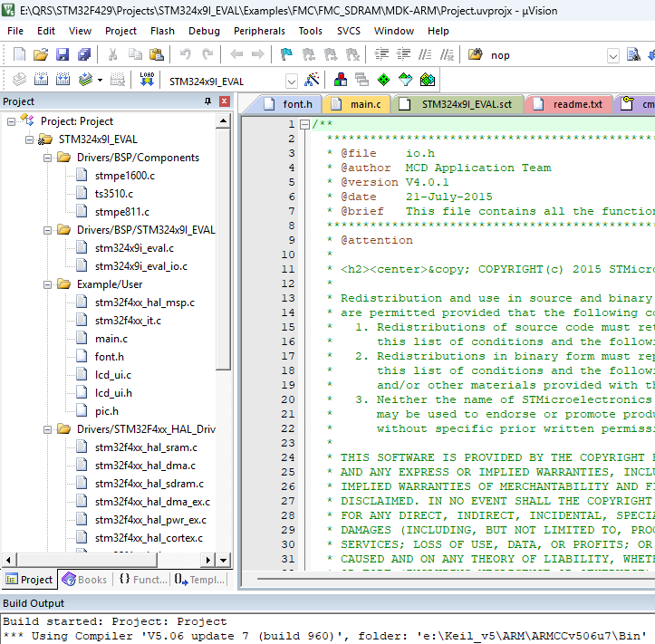Image resolution: width=655 pixels, height=644 pixels.
Task: Click the project tree scroll-right arrow
Action: tap(207, 560)
